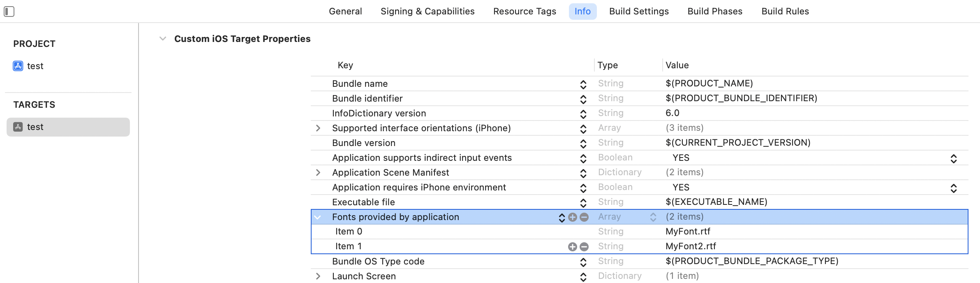Viewport: 980px width, 283px height.
Task: Toggle YES value for indirect input events
Action: pyautogui.click(x=954, y=159)
